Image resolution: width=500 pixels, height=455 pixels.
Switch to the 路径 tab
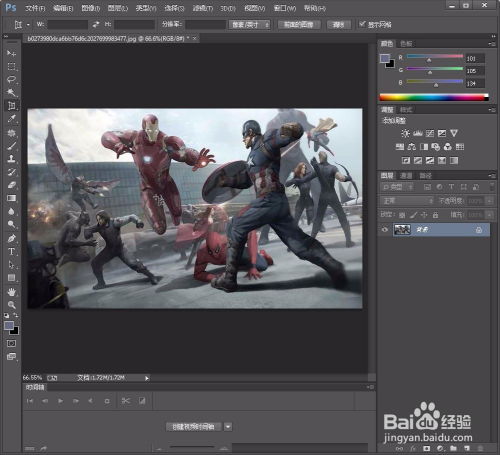click(425, 176)
